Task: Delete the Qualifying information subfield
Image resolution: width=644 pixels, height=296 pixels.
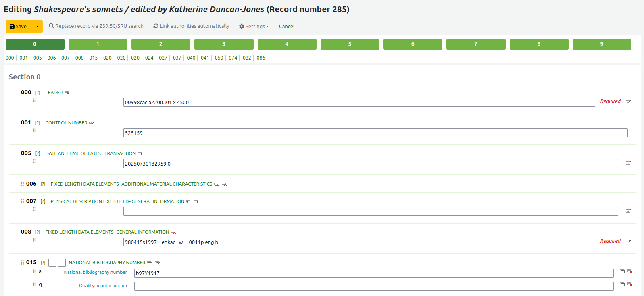Action: [630, 284]
